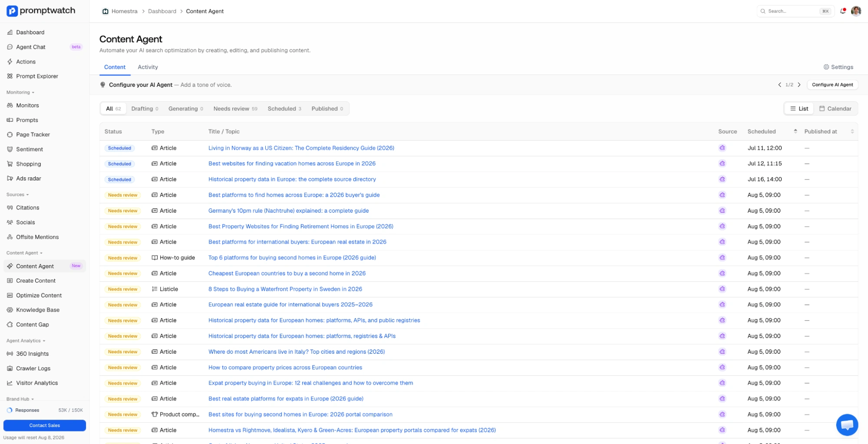Click the Shopping cart icon

click(10, 164)
